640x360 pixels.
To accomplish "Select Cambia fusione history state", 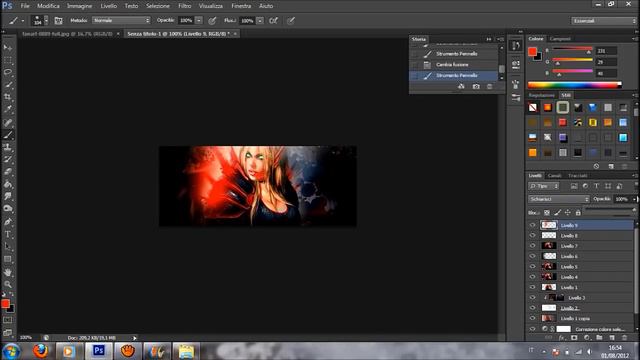I will [453, 64].
